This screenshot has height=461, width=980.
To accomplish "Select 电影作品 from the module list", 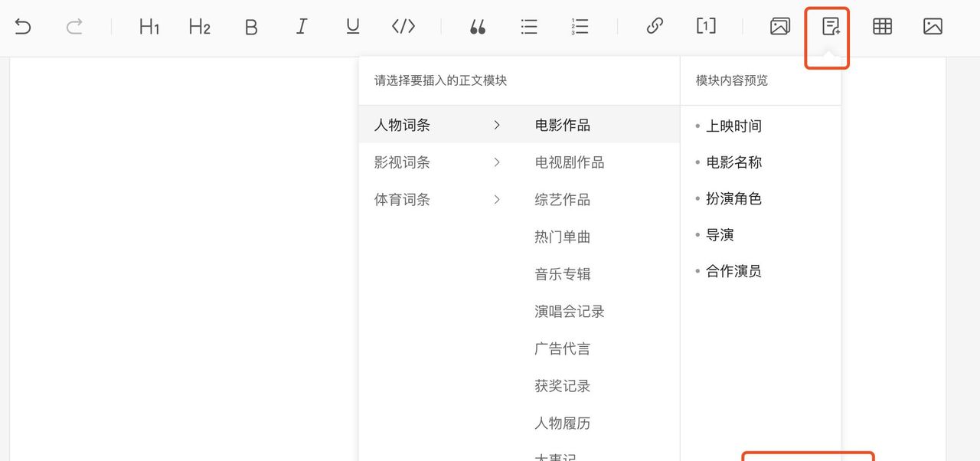I will (x=562, y=125).
